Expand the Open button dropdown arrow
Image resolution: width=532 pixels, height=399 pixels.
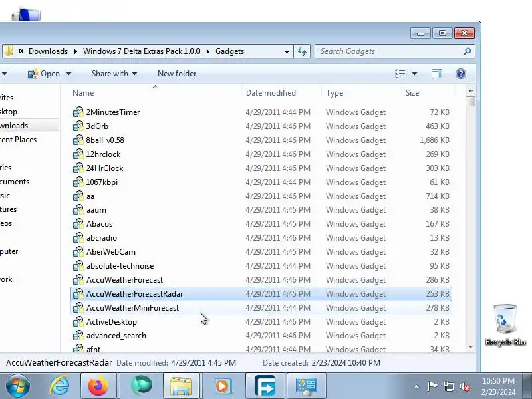click(x=69, y=74)
